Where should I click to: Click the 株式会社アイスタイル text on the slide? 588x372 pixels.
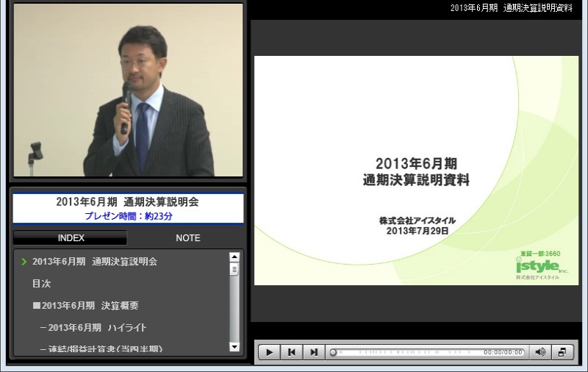click(417, 221)
